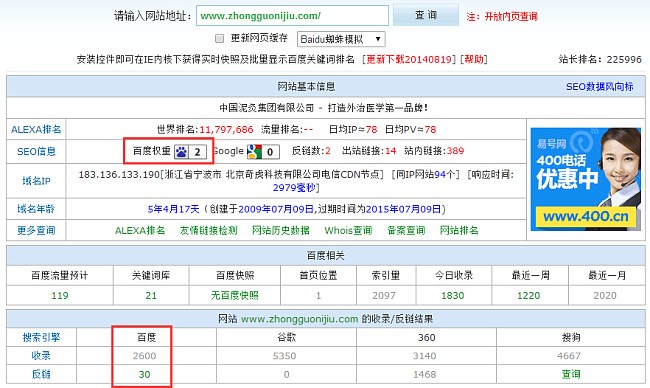Viewport: 650px width, 388px height.
Task: Click the 出站链接 value 14
Action: point(390,151)
